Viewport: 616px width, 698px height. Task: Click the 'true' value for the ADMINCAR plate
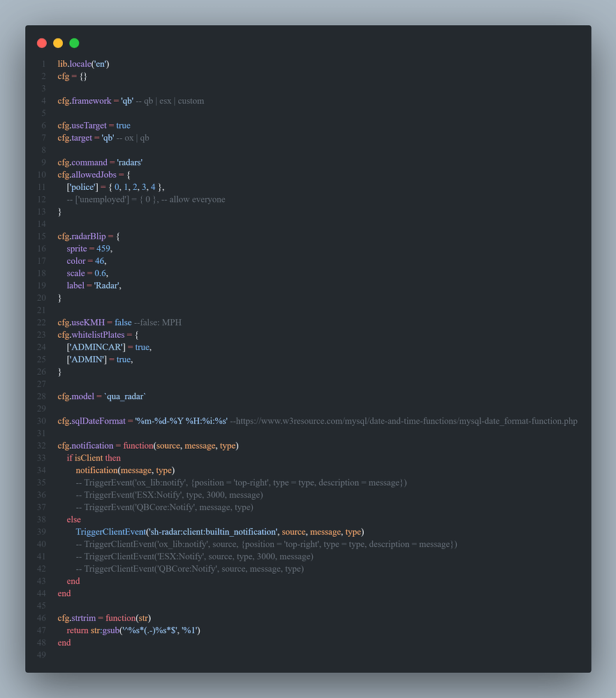[142, 347]
